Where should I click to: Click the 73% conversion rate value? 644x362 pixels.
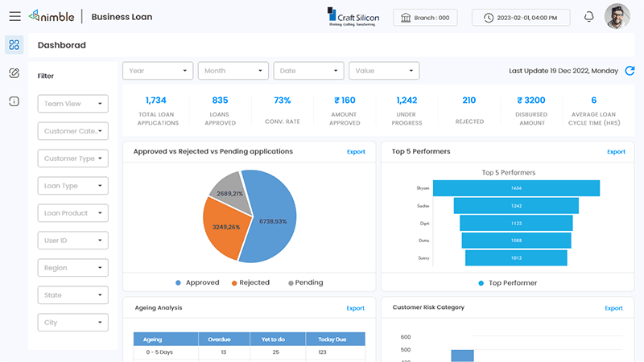[283, 100]
